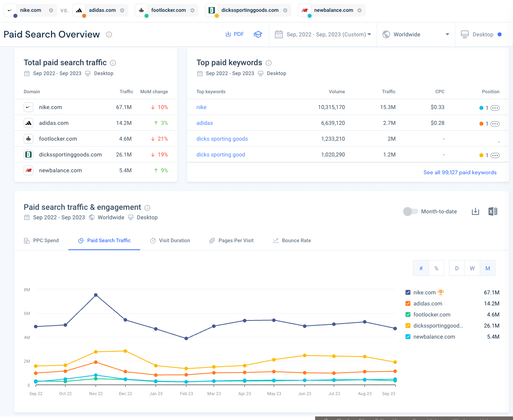Show chart values as percentage (%)
The height and width of the screenshot is (420, 513).
tap(436, 268)
